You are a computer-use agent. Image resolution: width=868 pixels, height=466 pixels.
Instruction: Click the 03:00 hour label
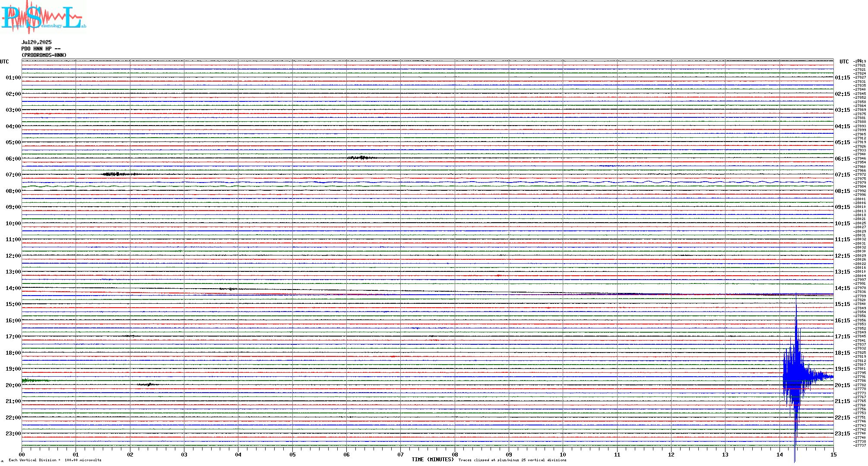pos(13,110)
